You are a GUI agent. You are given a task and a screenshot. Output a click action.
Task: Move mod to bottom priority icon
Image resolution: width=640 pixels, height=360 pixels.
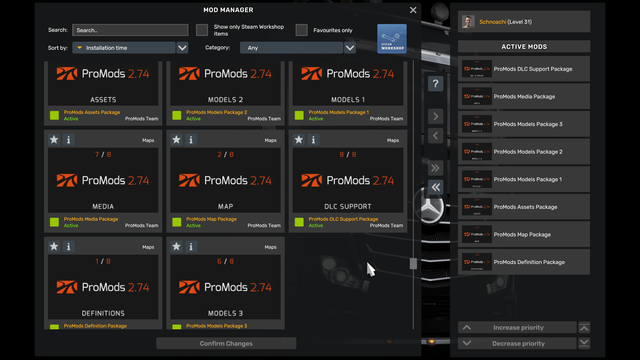[584, 343]
